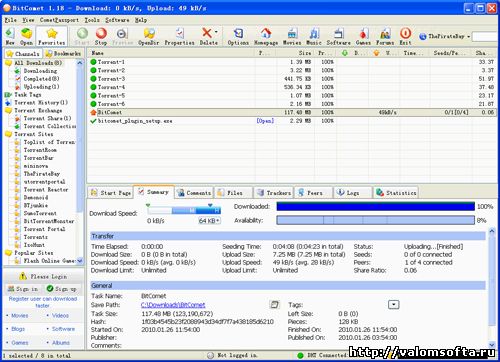Open the Tools menu
This screenshot has height=362, width=500.
(92, 20)
